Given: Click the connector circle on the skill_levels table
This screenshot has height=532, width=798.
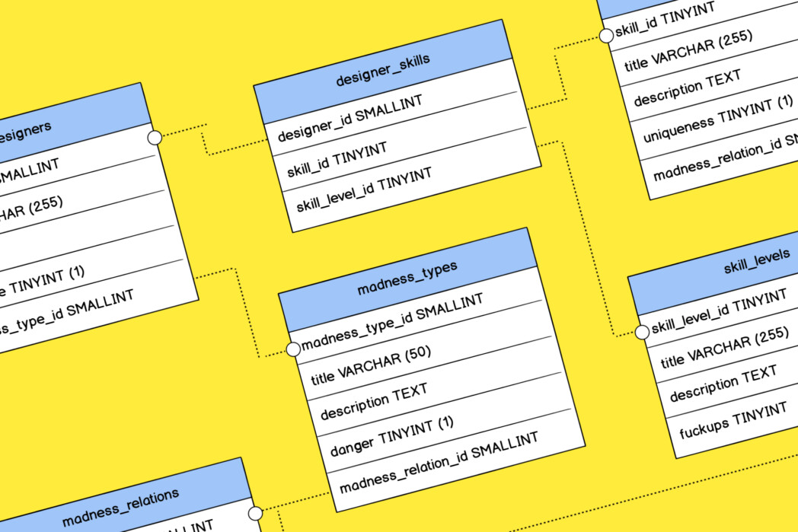Looking at the screenshot, I should coord(643,333).
